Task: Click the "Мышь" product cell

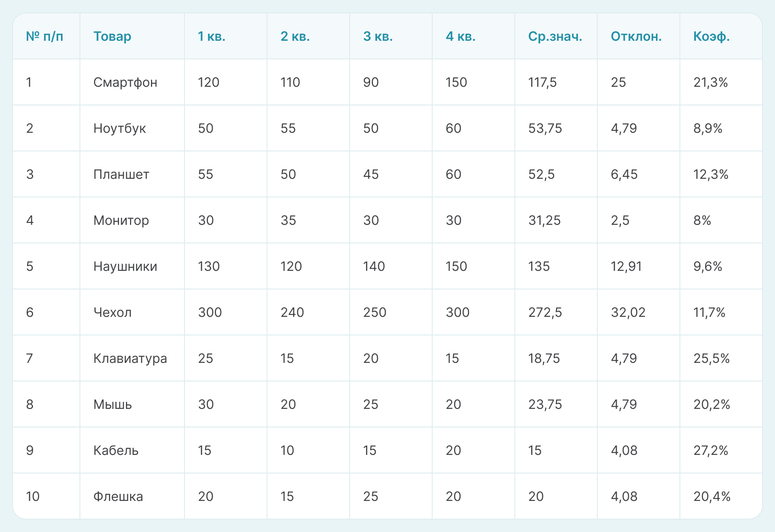Action: [x=113, y=404]
